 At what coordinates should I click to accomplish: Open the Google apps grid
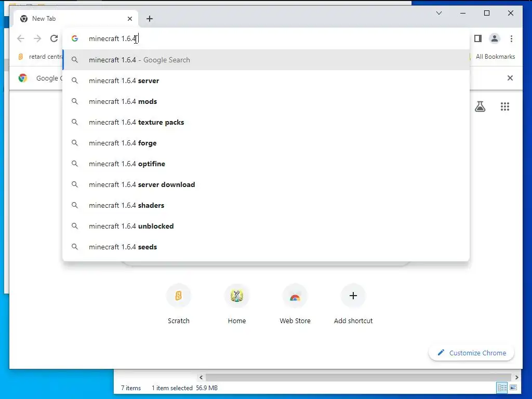click(x=505, y=107)
